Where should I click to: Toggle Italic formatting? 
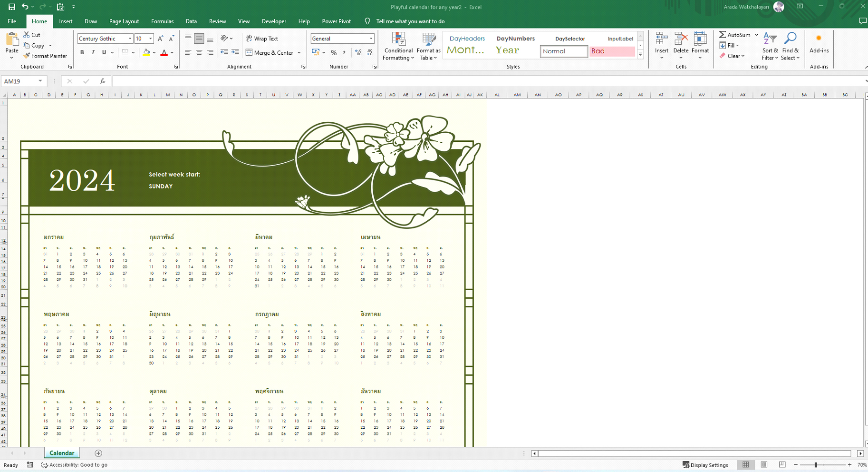click(x=93, y=52)
